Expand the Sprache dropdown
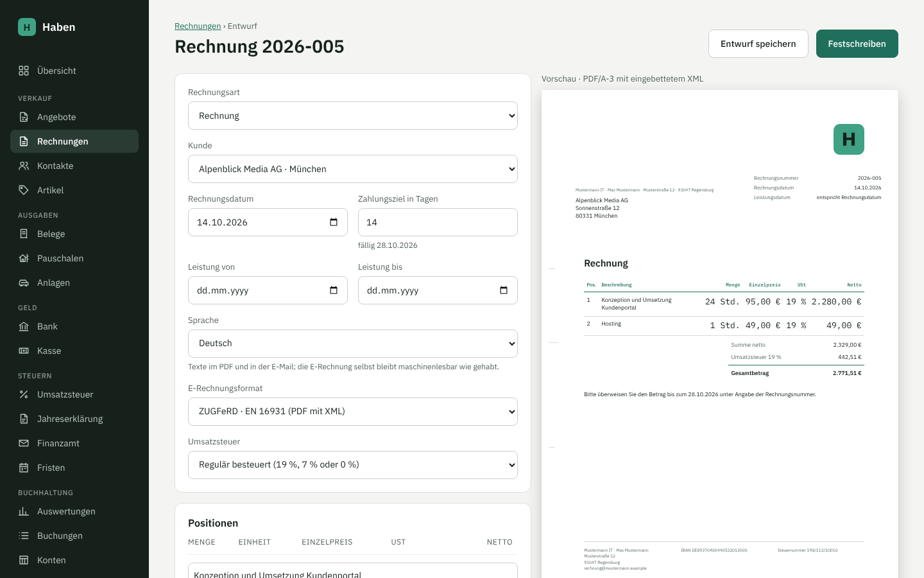 [x=353, y=344]
